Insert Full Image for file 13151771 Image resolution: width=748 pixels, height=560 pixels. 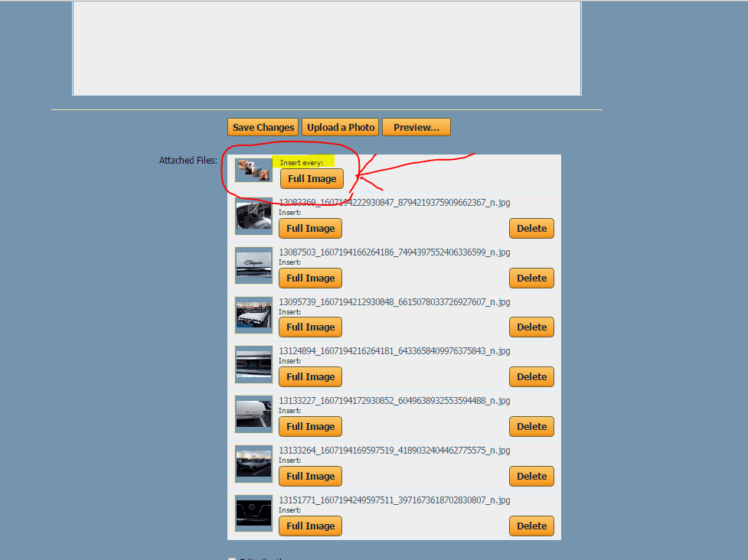pos(310,526)
